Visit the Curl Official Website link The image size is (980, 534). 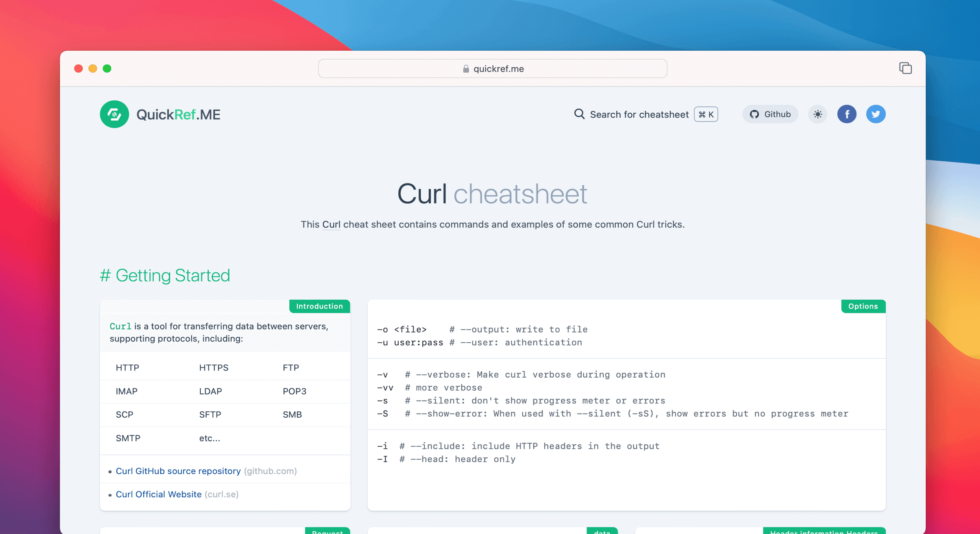(x=158, y=494)
